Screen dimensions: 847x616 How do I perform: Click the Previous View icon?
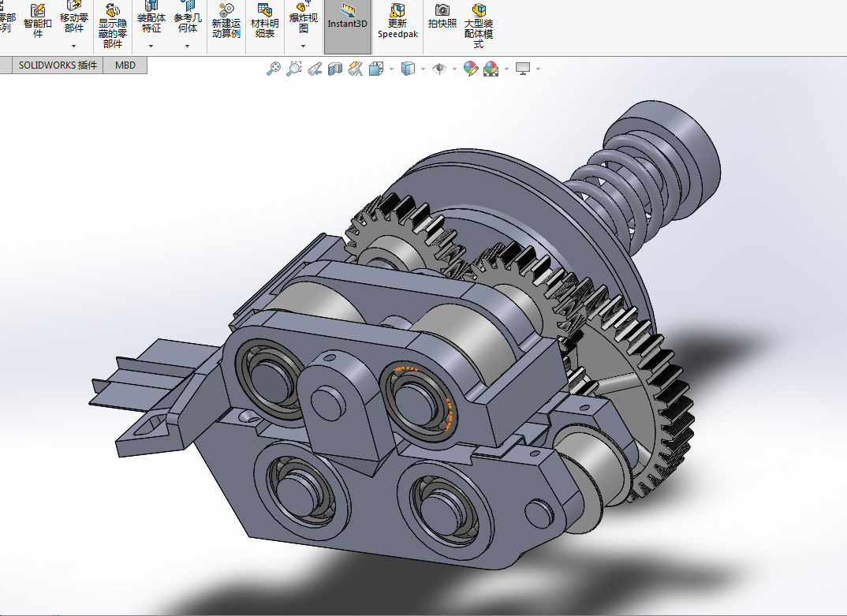tap(315, 69)
